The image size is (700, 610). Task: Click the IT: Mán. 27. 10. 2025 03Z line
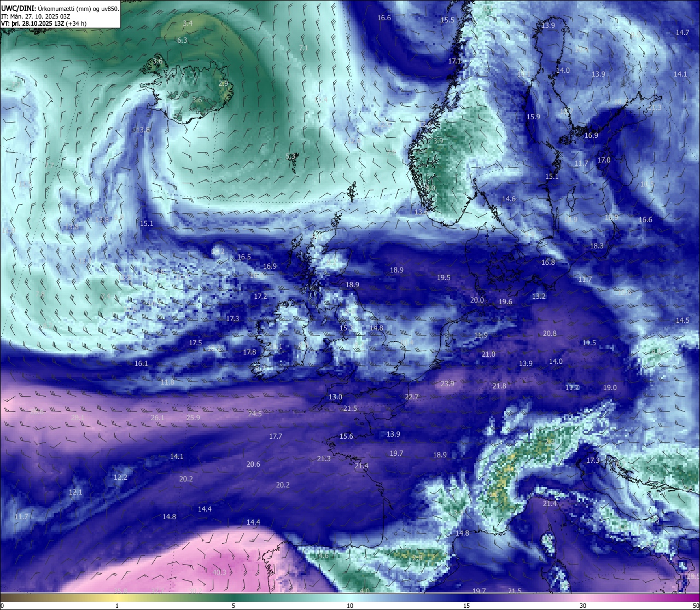[x=36, y=16]
